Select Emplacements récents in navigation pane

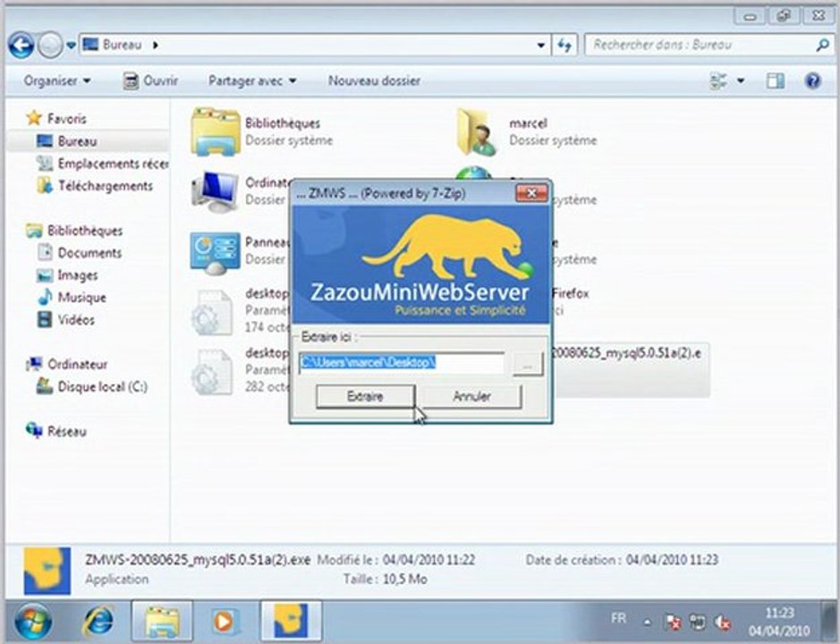pyautogui.click(x=102, y=164)
